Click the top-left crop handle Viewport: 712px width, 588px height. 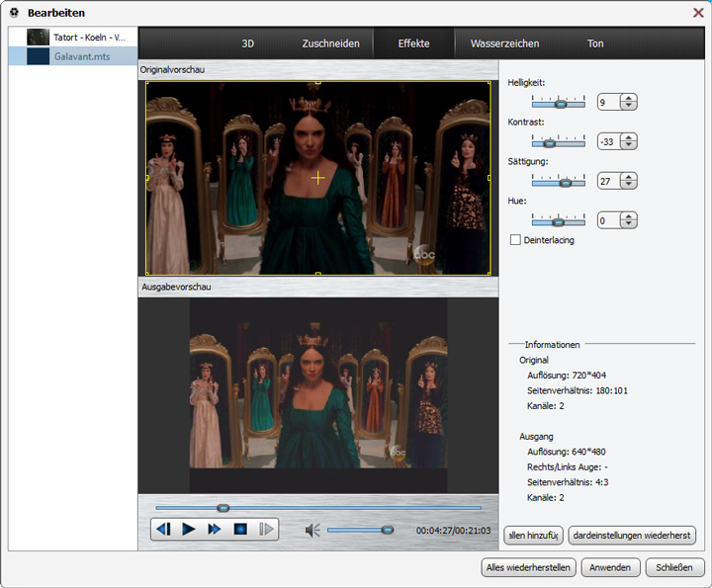point(146,83)
